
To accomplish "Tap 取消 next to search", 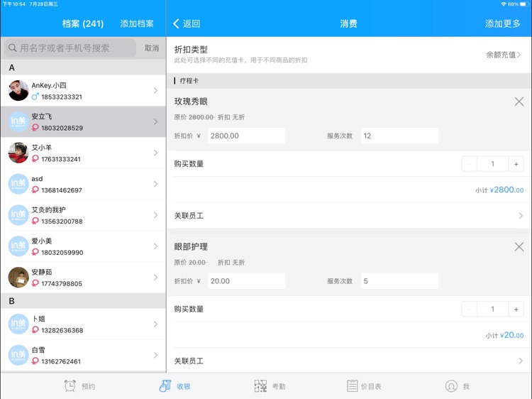I will [152, 48].
